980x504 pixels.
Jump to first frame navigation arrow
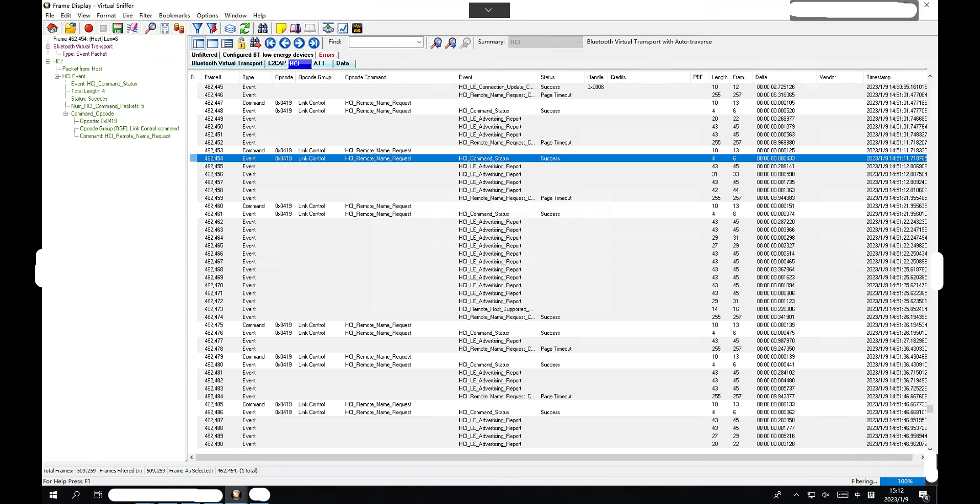271,43
